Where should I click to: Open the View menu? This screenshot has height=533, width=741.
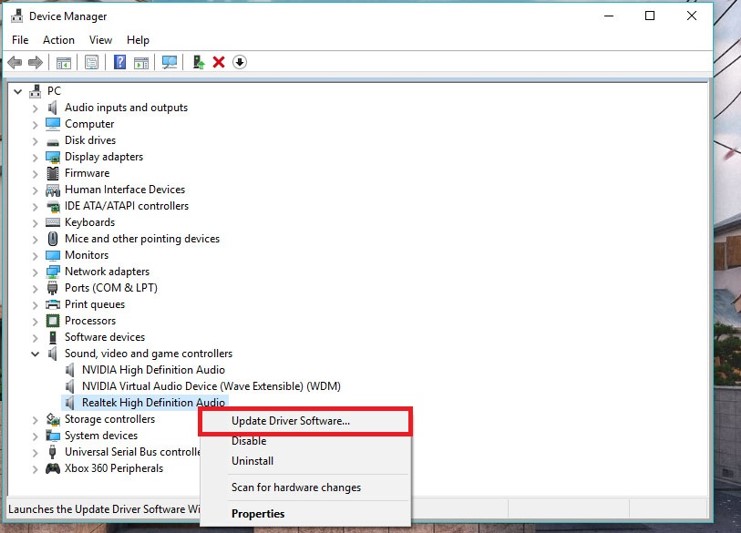pos(101,40)
